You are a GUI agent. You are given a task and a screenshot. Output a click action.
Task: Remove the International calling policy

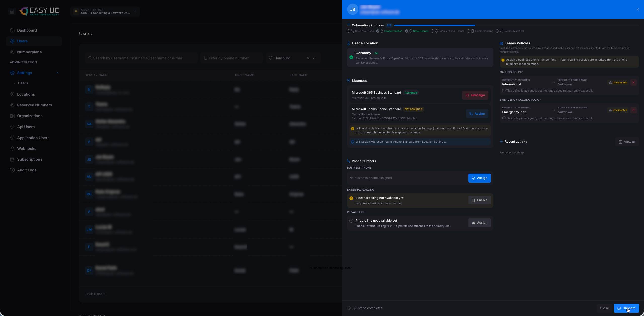[633, 83]
